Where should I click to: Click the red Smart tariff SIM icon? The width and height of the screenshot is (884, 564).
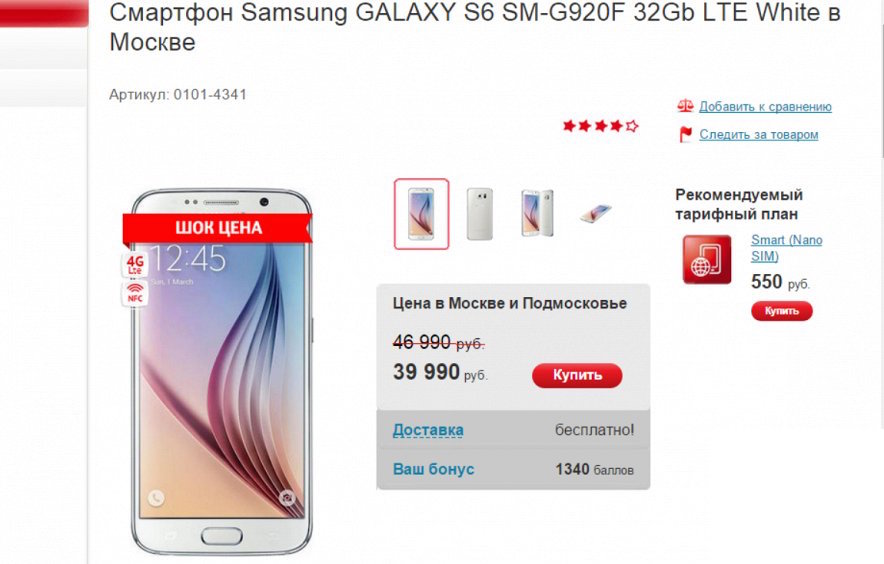pyautogui.click(x=707, y=259)
